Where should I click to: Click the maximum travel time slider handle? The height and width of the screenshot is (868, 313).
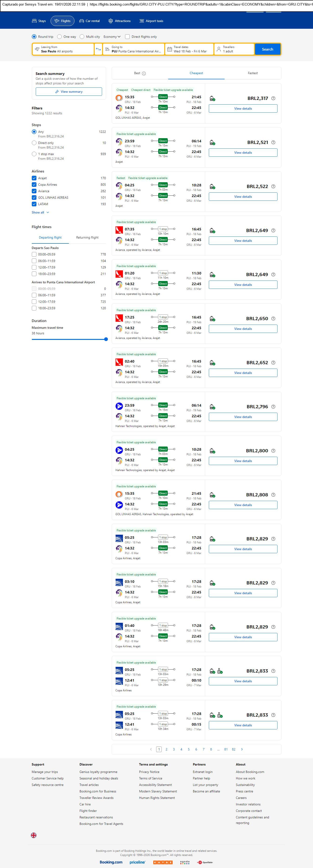(x=106, y=339)
